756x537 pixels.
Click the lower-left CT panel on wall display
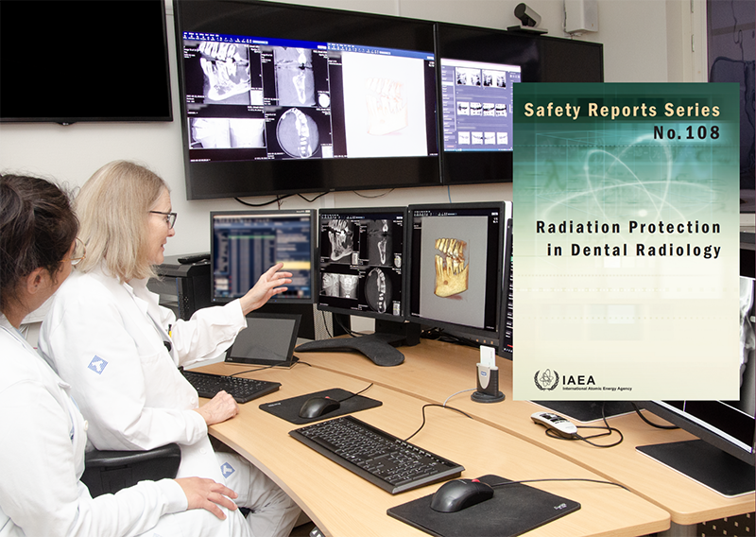pyautogui.click(x=226, y=131)
